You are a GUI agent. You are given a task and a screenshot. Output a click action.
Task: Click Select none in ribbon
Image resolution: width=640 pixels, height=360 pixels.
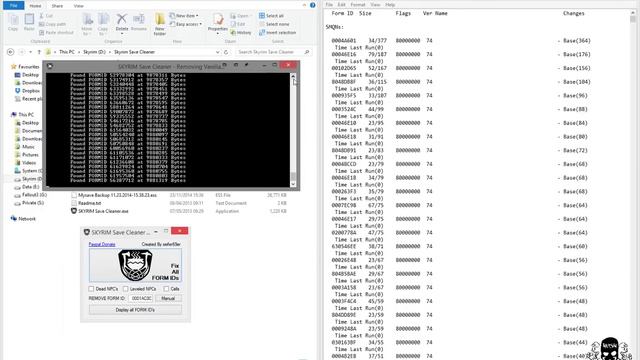(x=274, y=24)
